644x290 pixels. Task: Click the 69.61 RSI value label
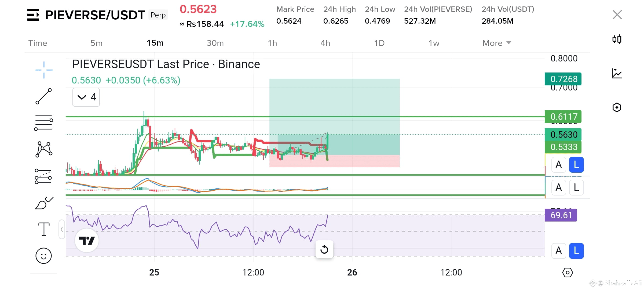click(x=561, y=215)
